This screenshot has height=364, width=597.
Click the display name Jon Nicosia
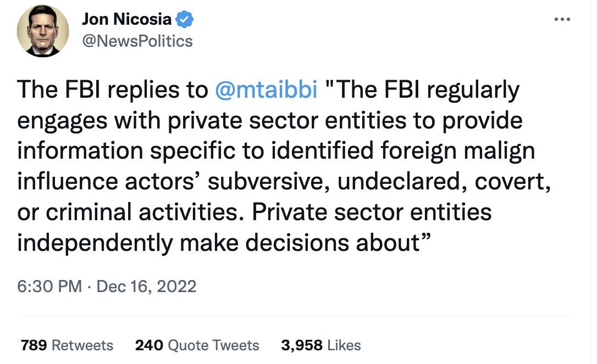pos(127,19)
